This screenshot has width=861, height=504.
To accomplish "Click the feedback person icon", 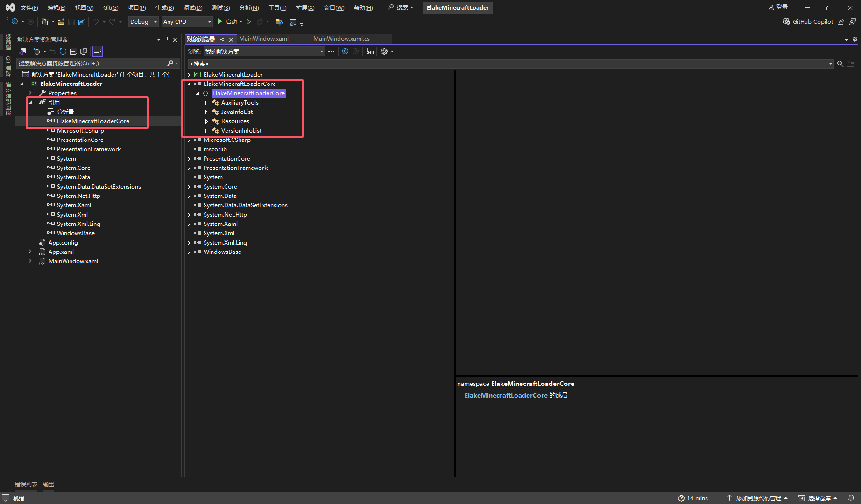I will tap(853, 21).
